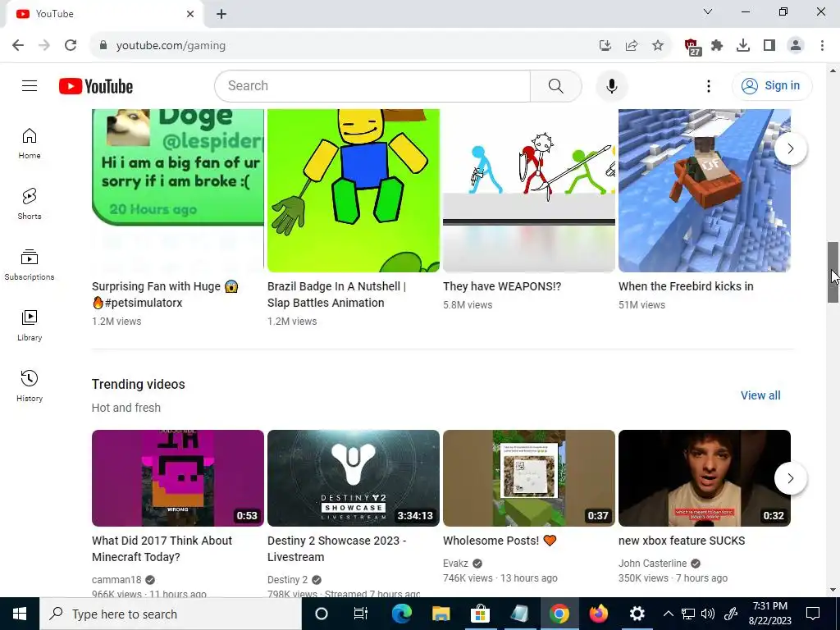This screenshot has height=630, width=840.
Task: Click the address bar URL youtube.com/gaming
Action: point(171,46)
